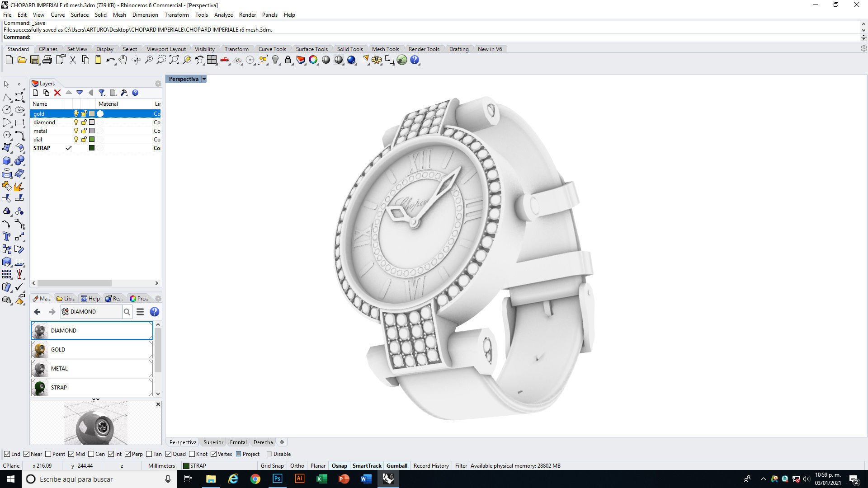
Task: Open the Render menu
Action: coord(247,15)
